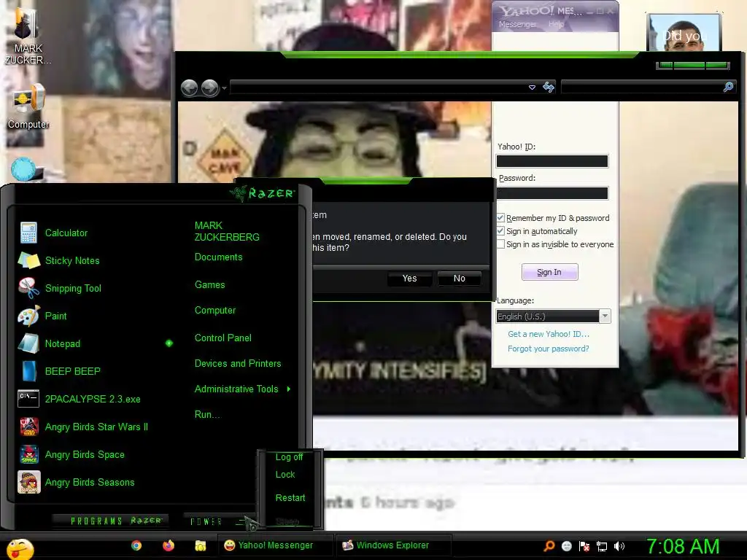Click the tray magnifier search icon
Image resolution: width=747 pixels, height=560 pixels.
(x=549, y=545)
